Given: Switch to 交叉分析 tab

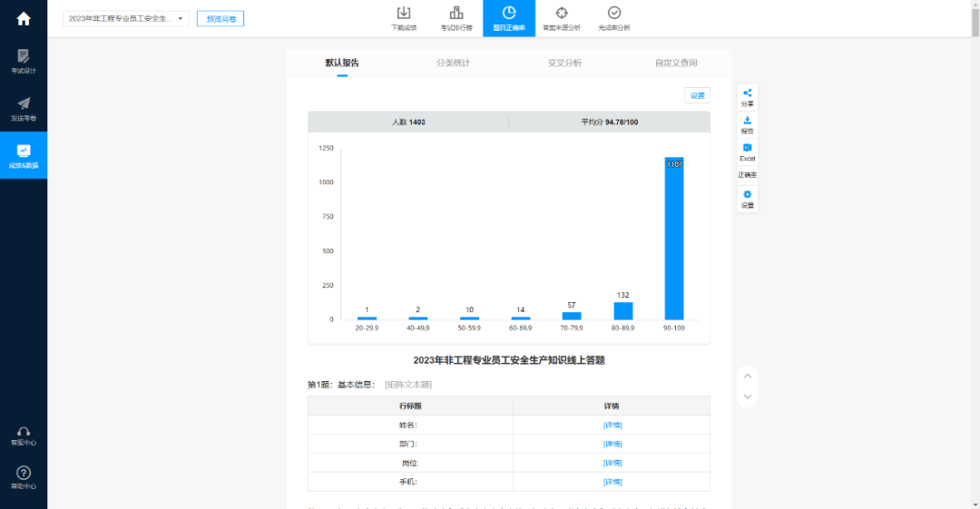Looking at the screenshot, I should click(564, 64).
